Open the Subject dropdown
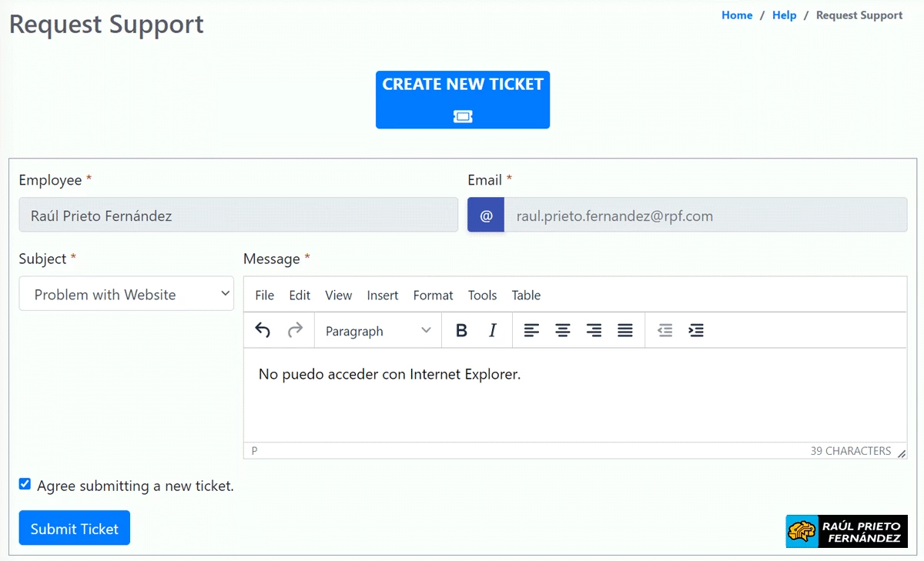Screen dimensions: 924x561 126,294
